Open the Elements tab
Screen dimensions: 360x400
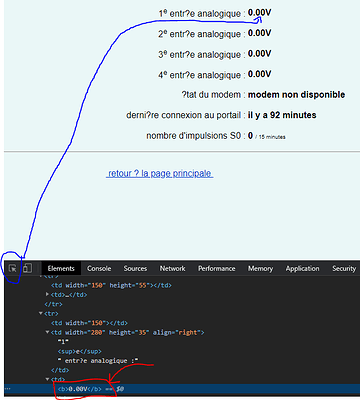point(61,268)
